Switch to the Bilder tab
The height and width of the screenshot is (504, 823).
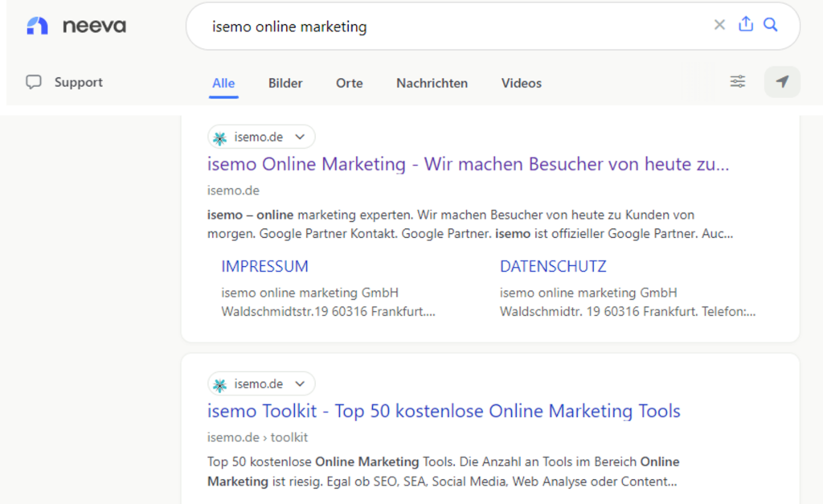tap(285, 83)
